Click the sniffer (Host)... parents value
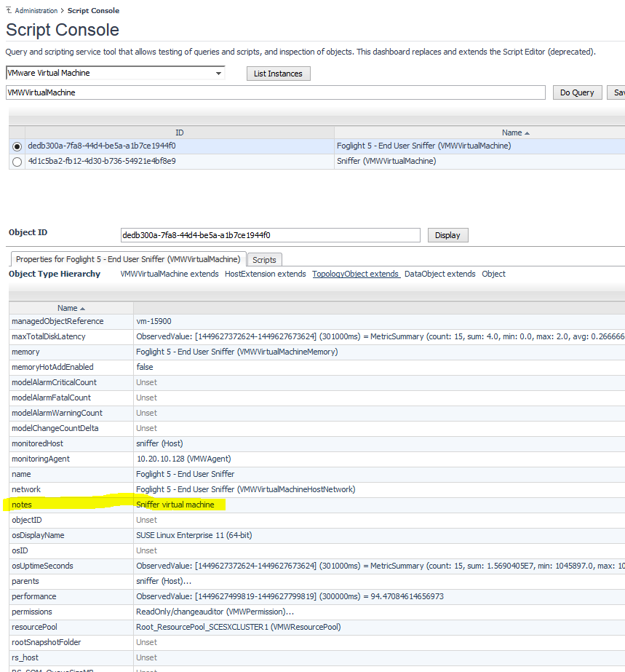The width and height of the screenshot is (625, 672). [164, 581]
